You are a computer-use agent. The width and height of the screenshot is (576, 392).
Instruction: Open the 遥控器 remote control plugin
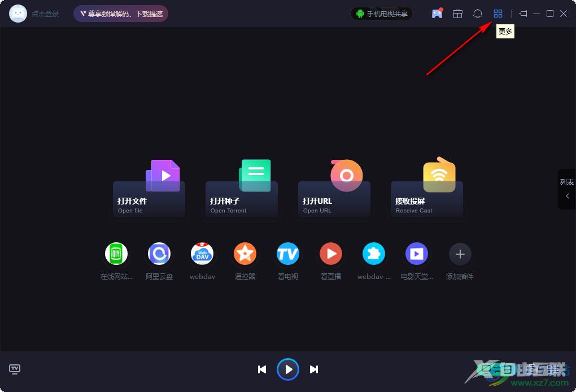(x=245, y=254)
